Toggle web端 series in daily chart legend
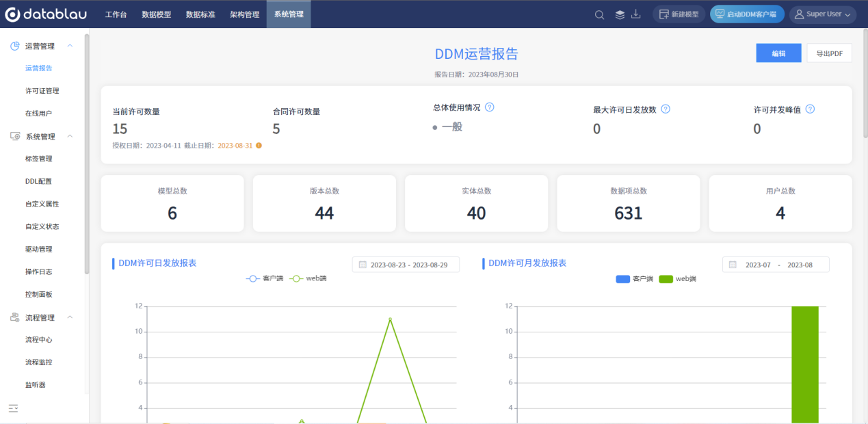 tap(308, 278)
